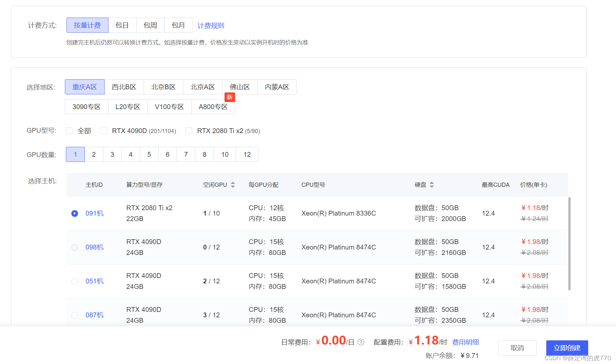Check the RTX 2080 Ti x2 checkbox
Viewport: 616px width, 364px height.
189,131
